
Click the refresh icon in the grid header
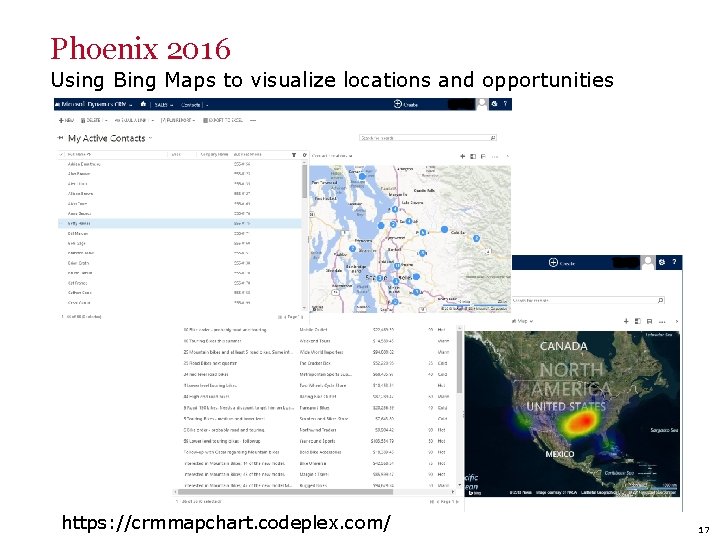click(304, 155)
